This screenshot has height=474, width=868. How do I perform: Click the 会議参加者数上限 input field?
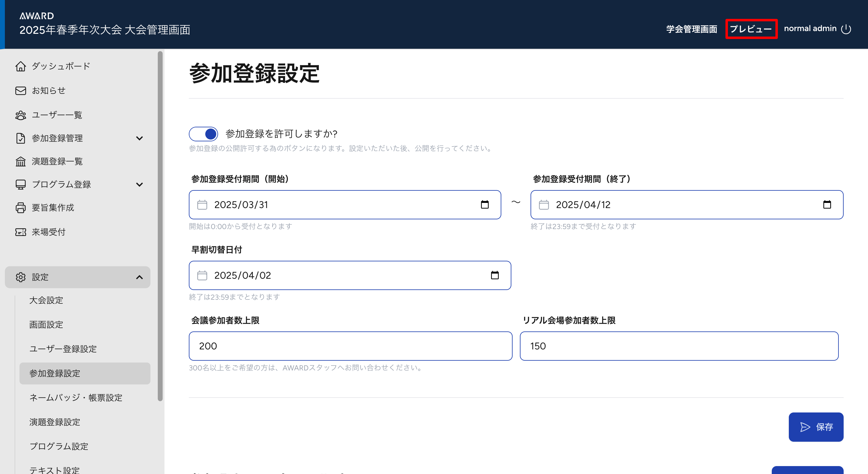point(350,346)
